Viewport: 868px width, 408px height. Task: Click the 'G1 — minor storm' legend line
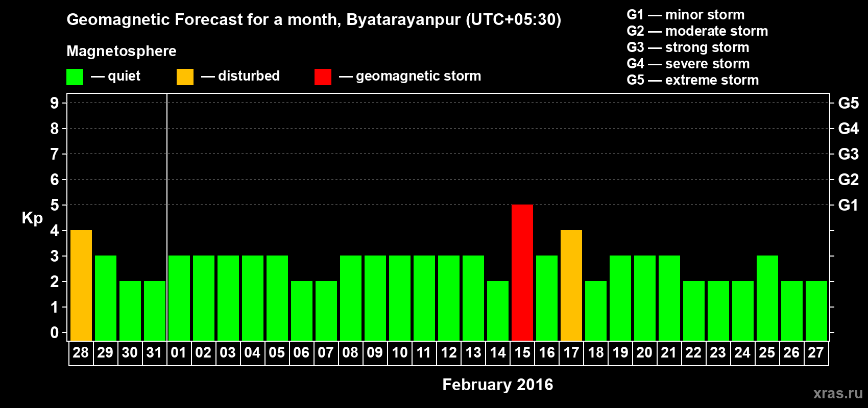click(x=686, y=15)
